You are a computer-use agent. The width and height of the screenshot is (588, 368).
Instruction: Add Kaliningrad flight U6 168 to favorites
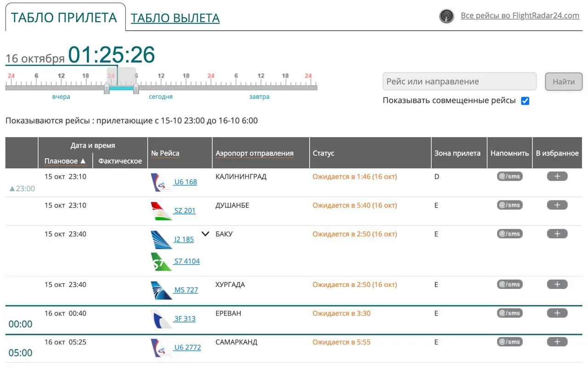[557, 176]
